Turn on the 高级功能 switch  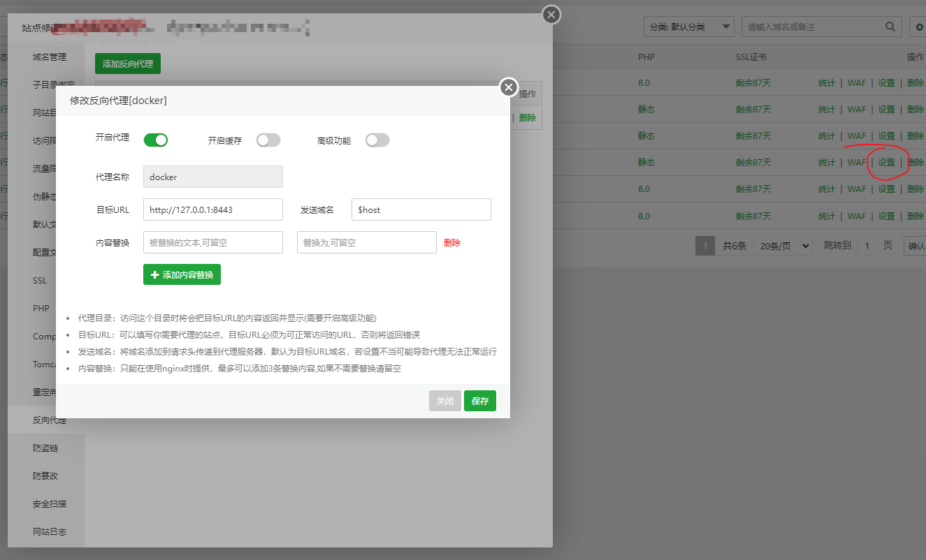(x=377, y=140)
